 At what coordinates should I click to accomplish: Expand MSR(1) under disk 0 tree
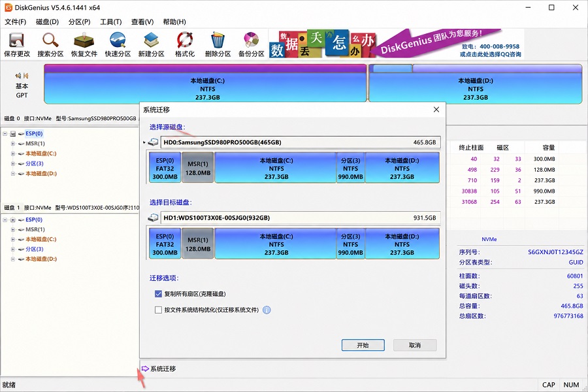[x=13, y=144]
